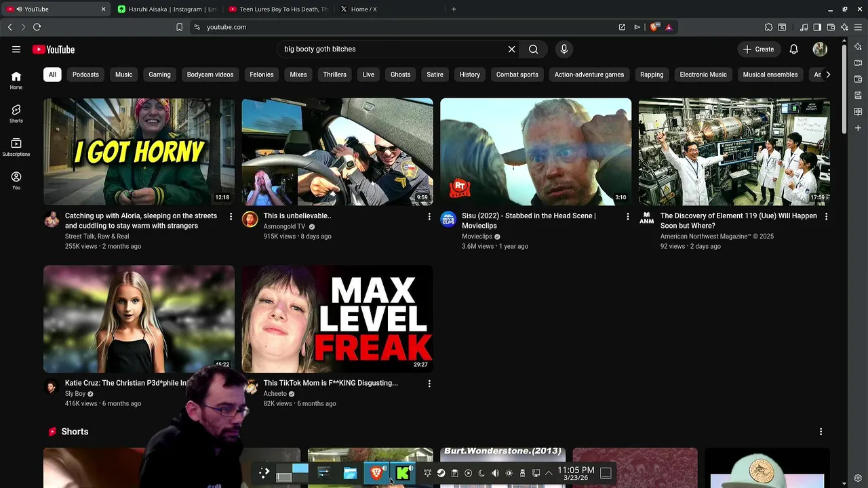868x488 pixels.
Task: Start voice search with the microphone
Action: [x=564, y=49]
